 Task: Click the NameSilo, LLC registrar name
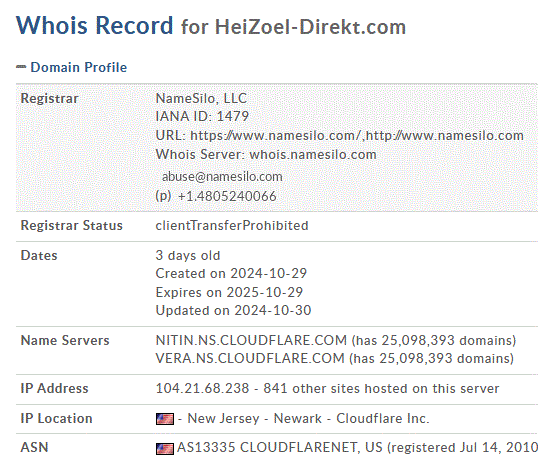201,99
